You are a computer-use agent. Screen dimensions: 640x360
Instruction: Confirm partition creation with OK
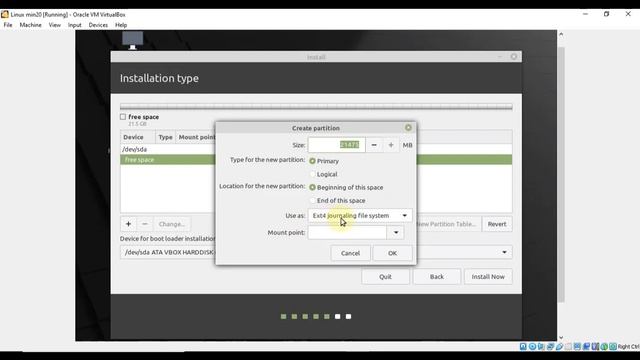[x=392, y=253]
